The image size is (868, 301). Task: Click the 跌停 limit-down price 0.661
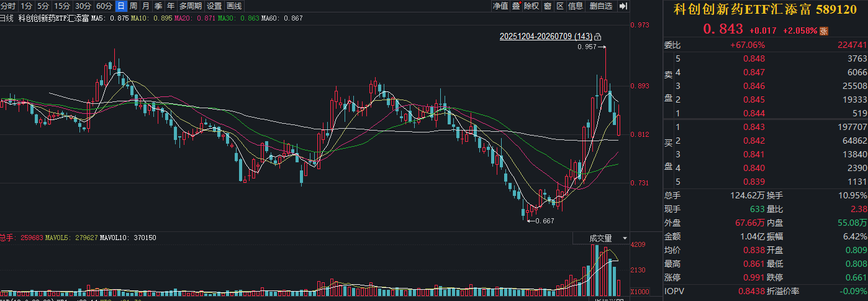856,277
